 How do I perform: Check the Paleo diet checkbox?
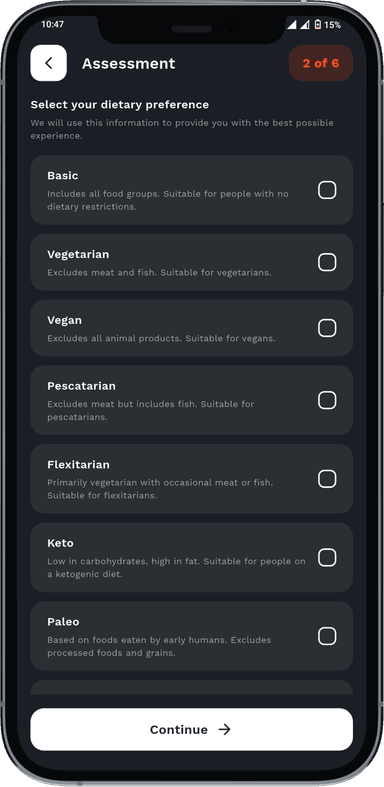pyautogui.click(x=327, y=636)
